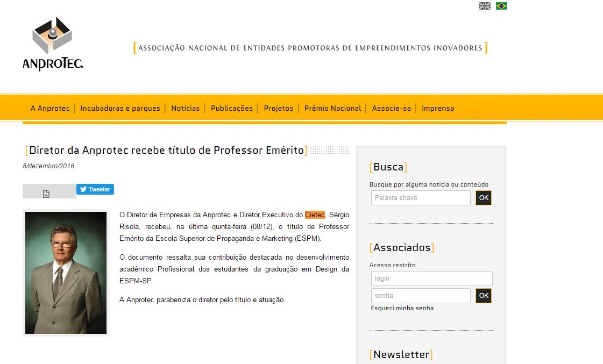The image size is (603, 364).
Task: Open Imprensa section
Action: (438, 109)
